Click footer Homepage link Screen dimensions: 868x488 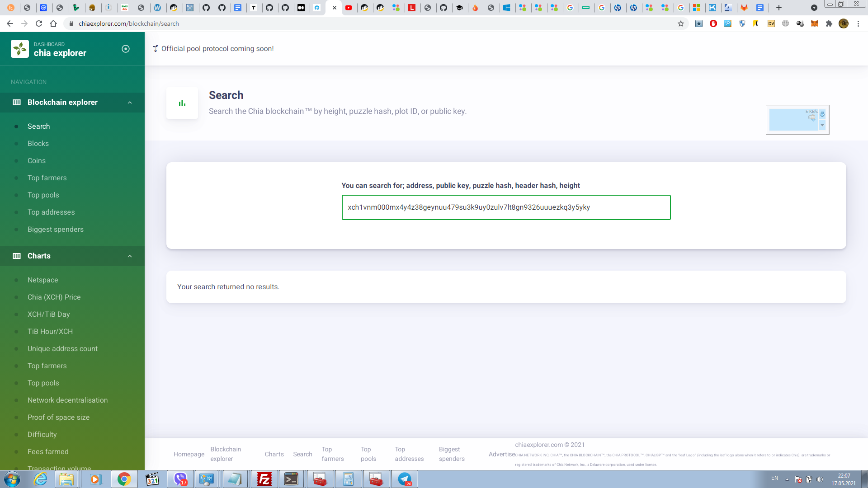pos(189,454)
